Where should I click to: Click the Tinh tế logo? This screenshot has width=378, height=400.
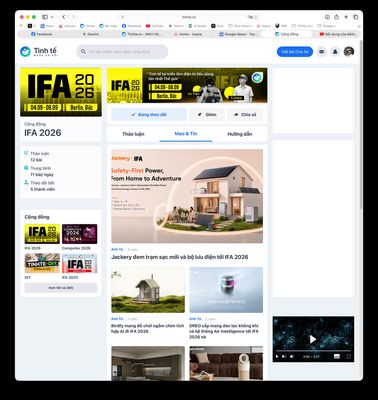click(39, 51)
